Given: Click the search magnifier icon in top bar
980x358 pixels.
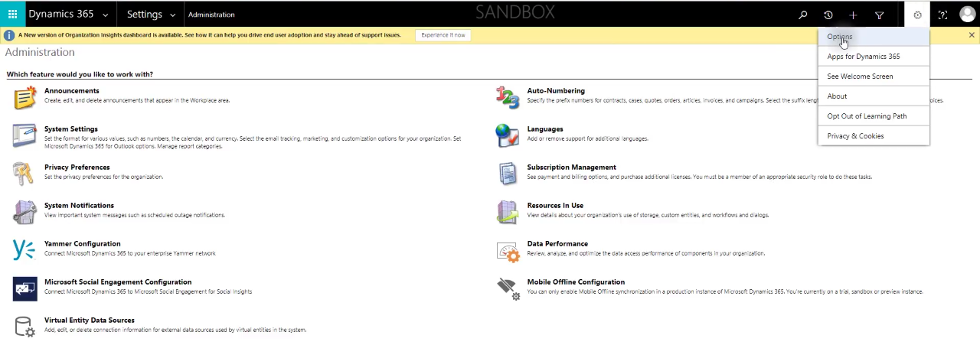Looking at the screenshot, I should tap(802, 15).
